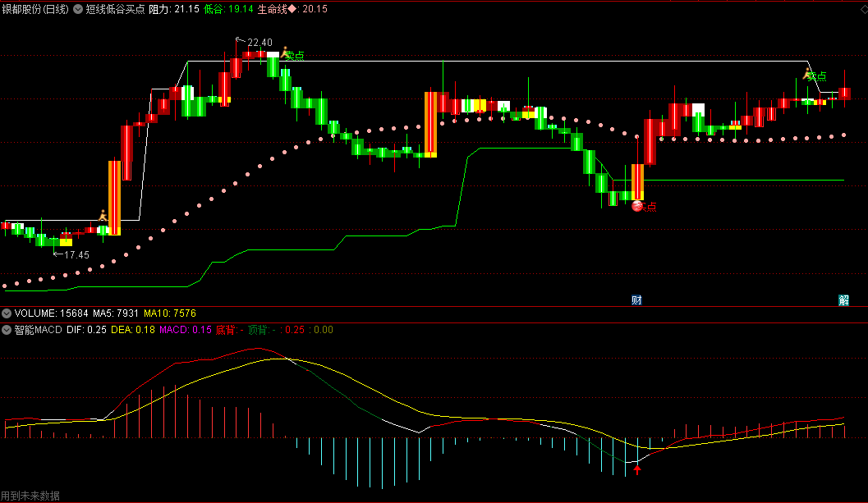Click the 22.40 high price label
868x503 pixels.
259,43
